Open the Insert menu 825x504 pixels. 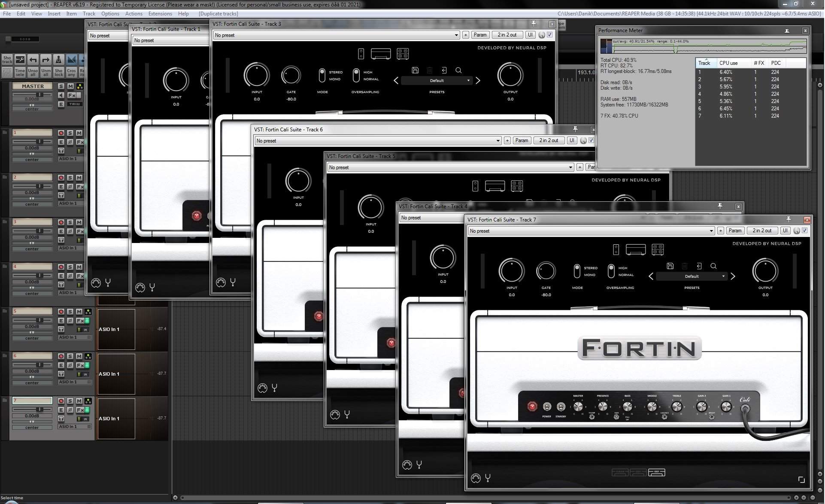(x=54, y=14)
